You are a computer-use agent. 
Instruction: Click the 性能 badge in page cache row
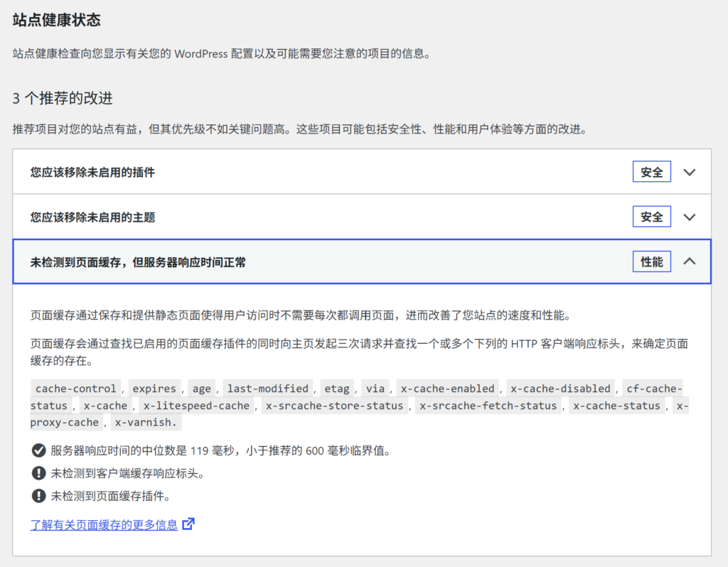tap(651, 261)
